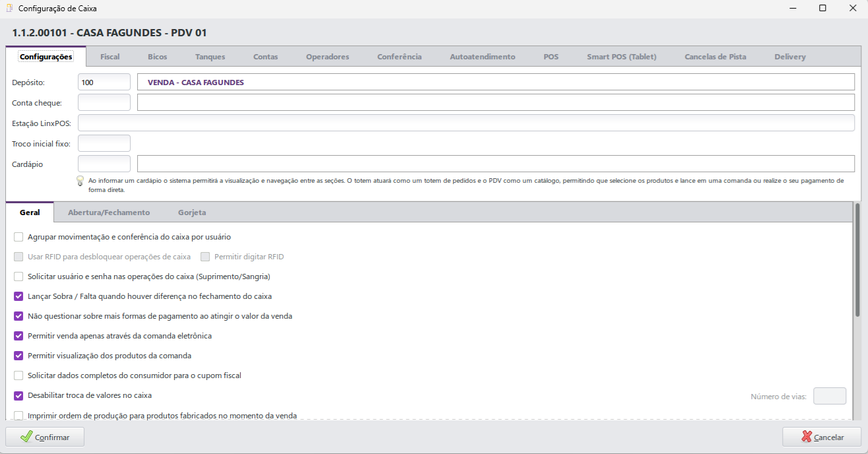
Task: Uncheck Permitir visualização dos produtos da comanda
Action: click(18, 356)
